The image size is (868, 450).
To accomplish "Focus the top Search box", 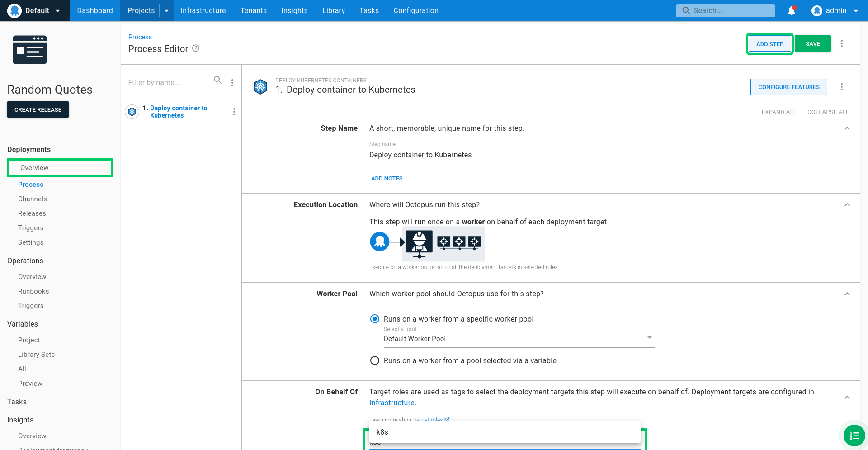I will [725, 10].
